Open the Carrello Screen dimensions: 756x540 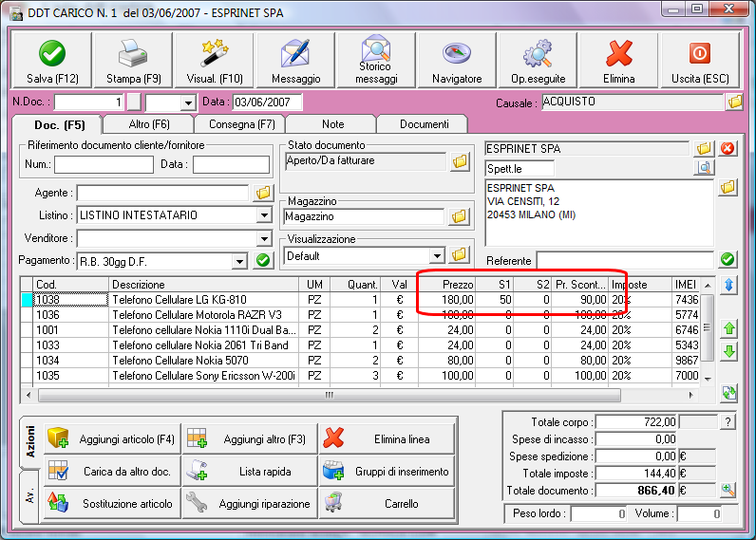pos(387,503)
